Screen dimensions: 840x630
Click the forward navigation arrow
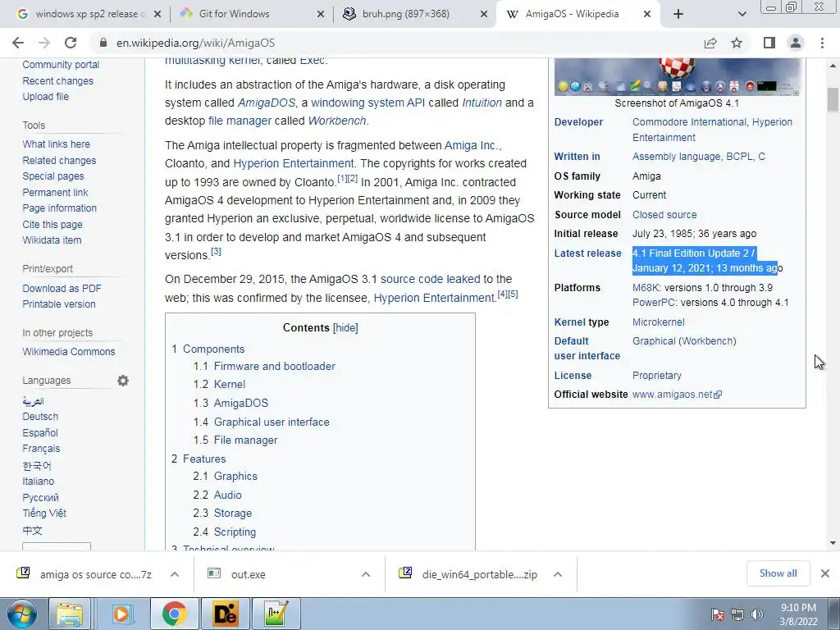point(44,43)
